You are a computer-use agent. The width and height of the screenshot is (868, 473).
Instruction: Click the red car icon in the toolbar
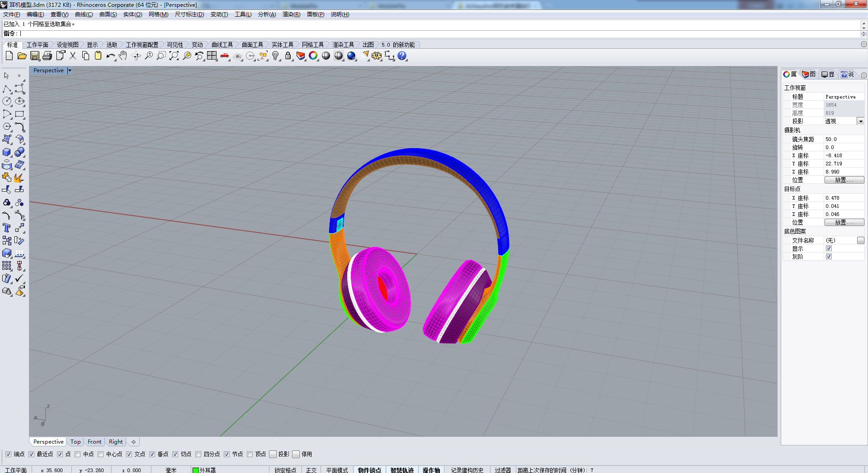pyautogui.click(x=224, y=56)
